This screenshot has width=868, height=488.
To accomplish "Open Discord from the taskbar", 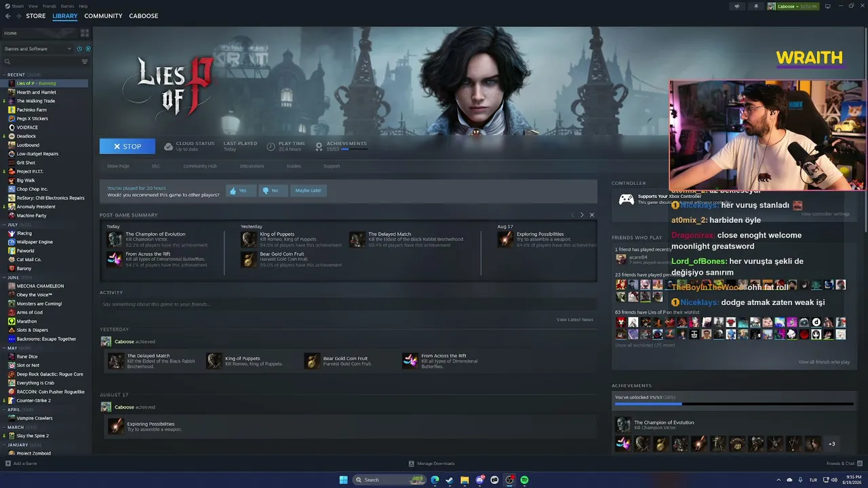I will [x=479, y=480].
